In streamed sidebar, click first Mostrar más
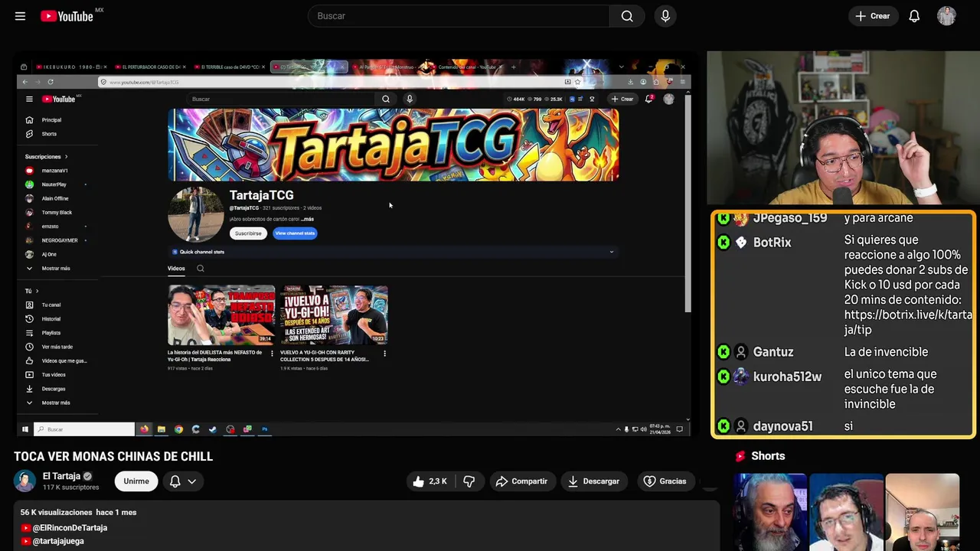The height and width of the screenshot is (551, 980). [x=55, y=269]
